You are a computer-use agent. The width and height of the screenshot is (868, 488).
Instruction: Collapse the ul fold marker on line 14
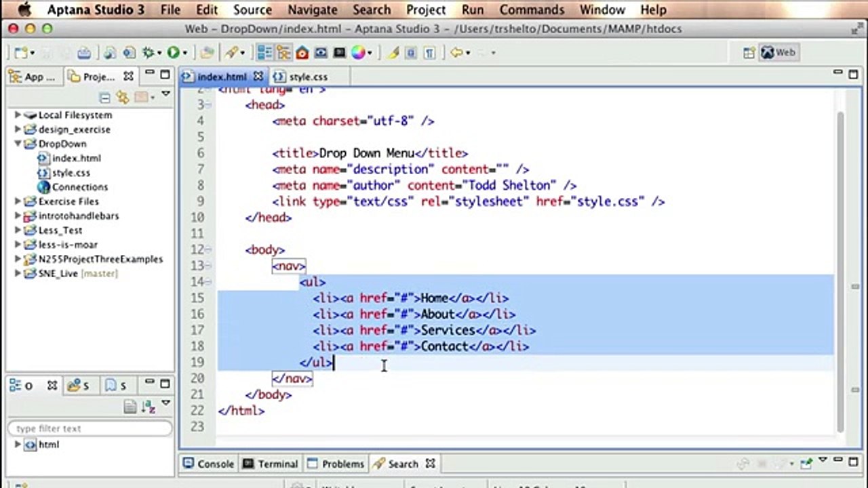208,282
